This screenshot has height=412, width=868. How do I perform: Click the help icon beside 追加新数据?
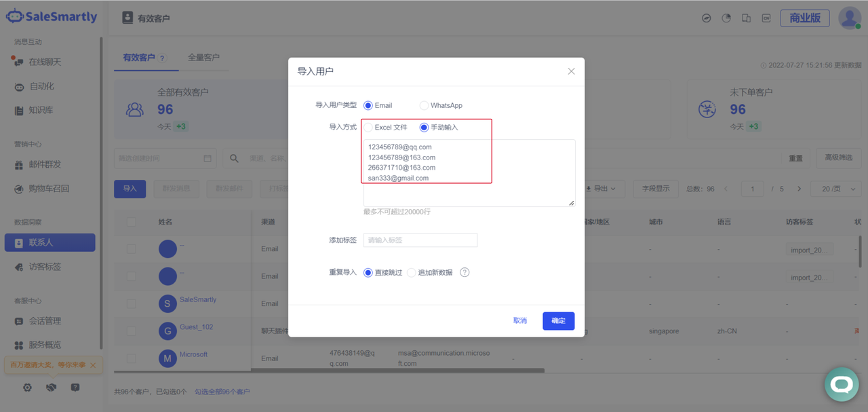465,272
